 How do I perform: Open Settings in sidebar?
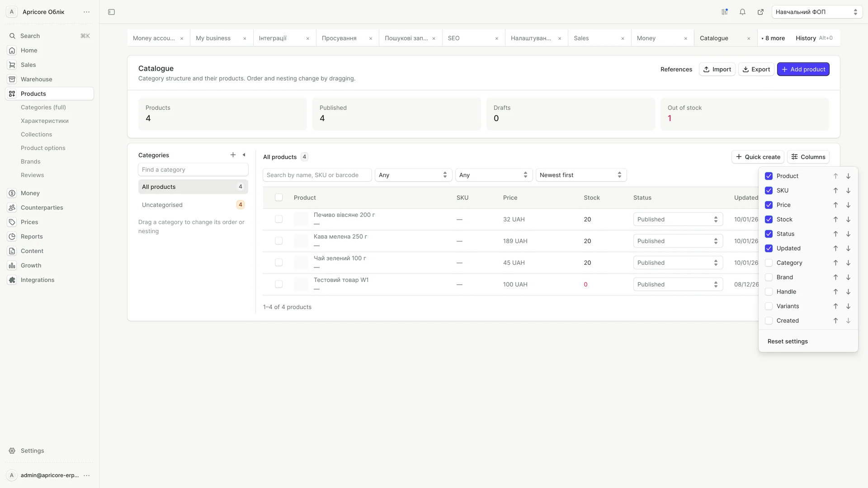[49, 450]
